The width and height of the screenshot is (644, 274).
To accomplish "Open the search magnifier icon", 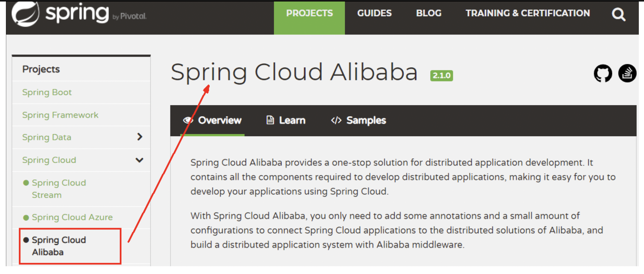I will pos(618,14).
